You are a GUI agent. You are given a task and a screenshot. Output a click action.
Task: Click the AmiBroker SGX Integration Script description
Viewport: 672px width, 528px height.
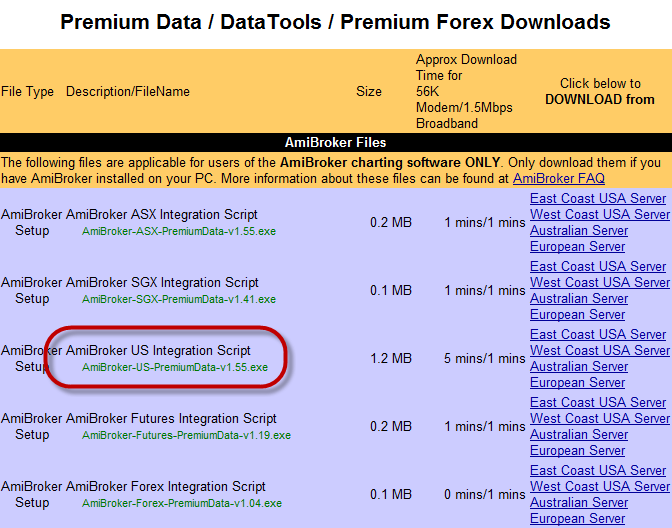162,282
